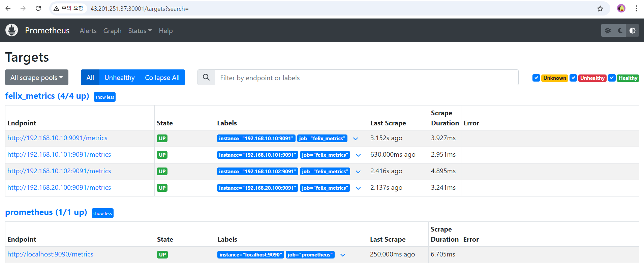The image size is (644, 274).
Task: Open http://192.168.10.101:9091/metrics endpoint link
Action: tap(59, 154)
